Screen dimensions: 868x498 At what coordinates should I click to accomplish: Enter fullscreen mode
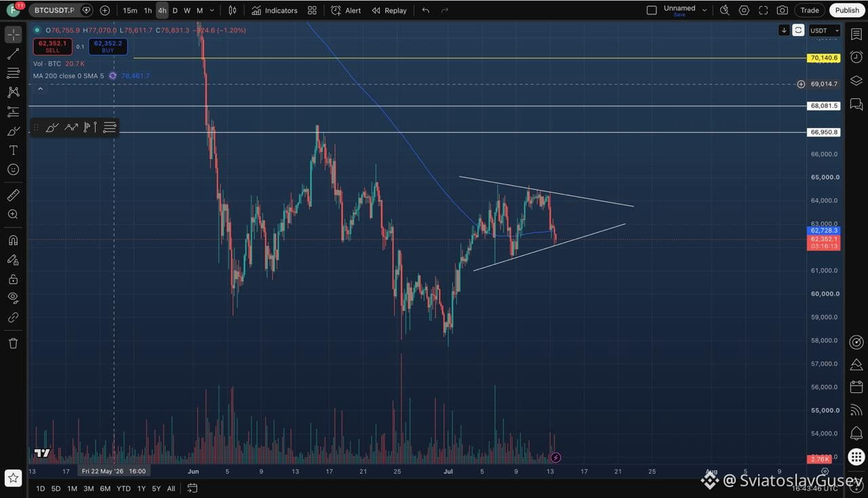click(764, 10)
